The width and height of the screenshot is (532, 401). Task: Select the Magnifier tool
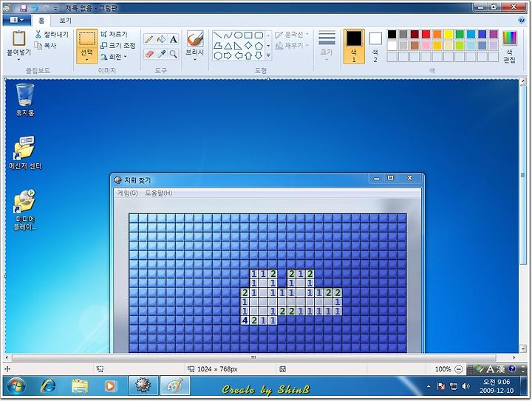pos(174,54)
